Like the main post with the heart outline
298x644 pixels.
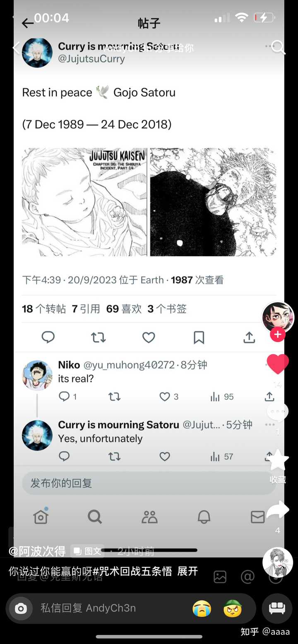point(149,338)
